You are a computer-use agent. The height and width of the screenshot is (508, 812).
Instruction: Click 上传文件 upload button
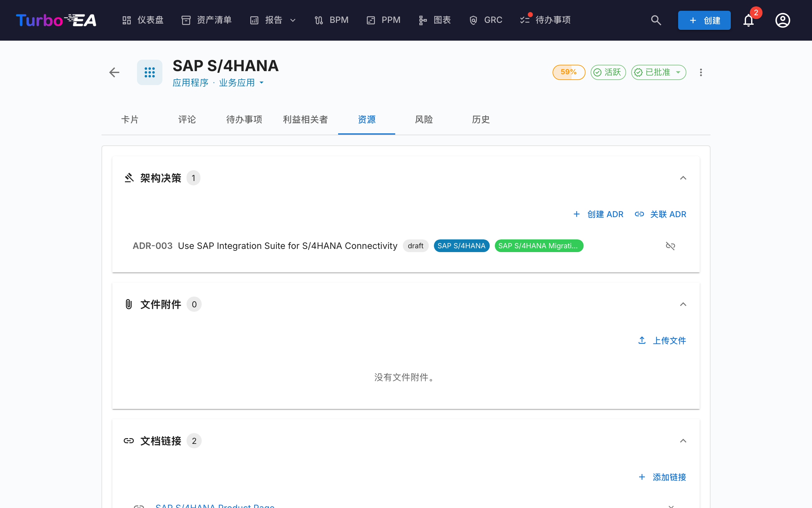click(662, 341)
